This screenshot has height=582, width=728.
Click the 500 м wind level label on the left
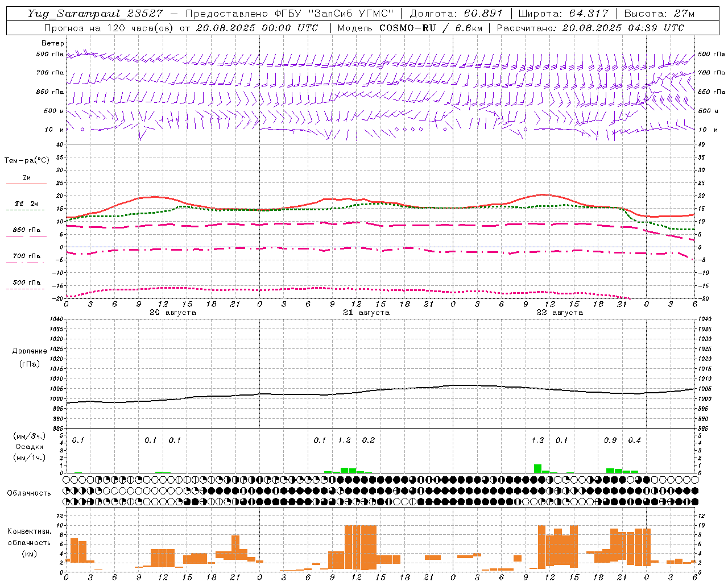(54, 111)
